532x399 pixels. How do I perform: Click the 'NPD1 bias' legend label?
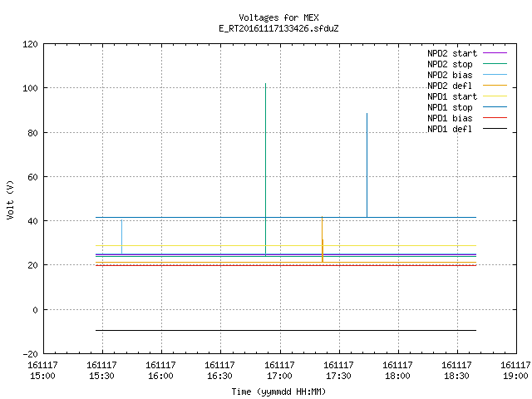(450, 118)
